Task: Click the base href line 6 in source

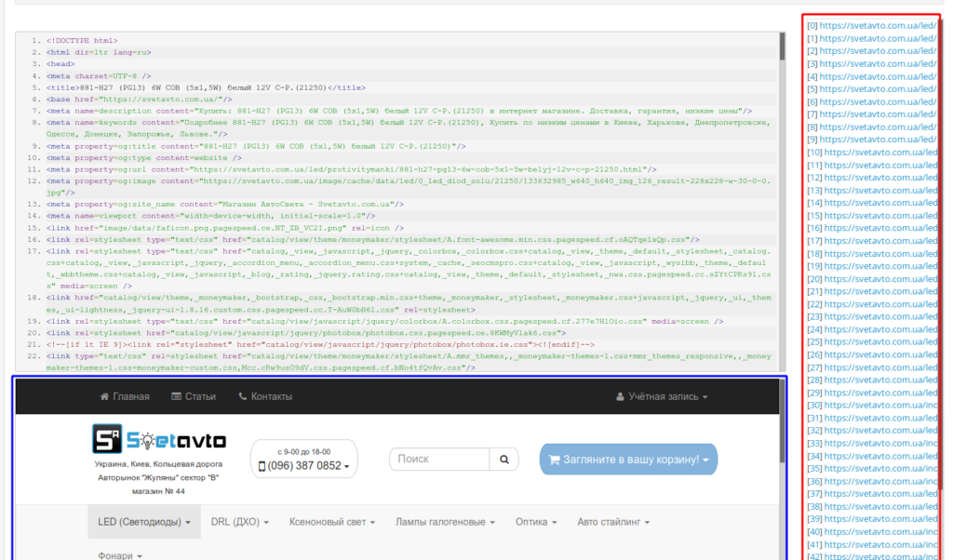Action: (140, 99)
